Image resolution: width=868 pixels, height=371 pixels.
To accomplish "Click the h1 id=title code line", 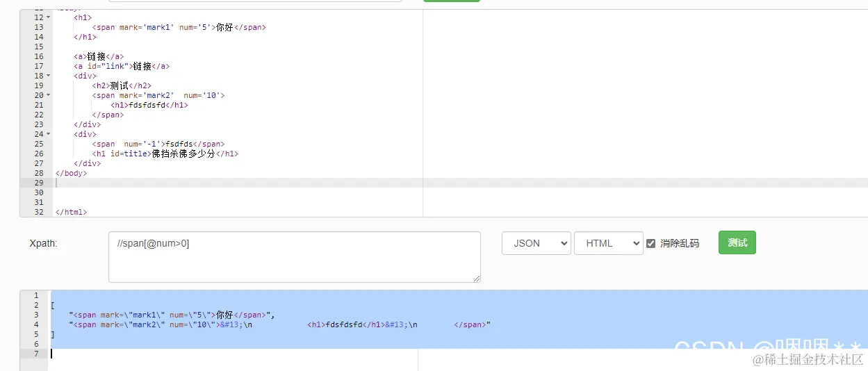I will point(165,154).
